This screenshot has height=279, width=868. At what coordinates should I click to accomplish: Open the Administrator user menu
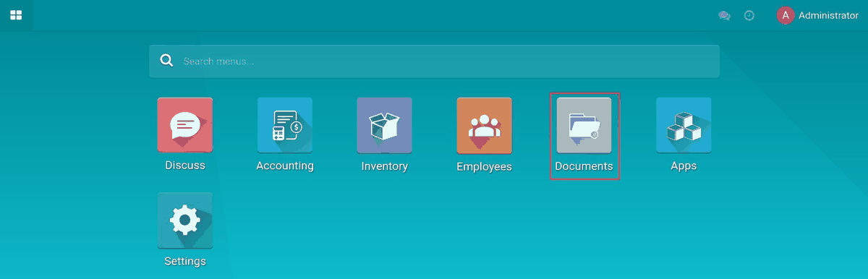point(817,15)
